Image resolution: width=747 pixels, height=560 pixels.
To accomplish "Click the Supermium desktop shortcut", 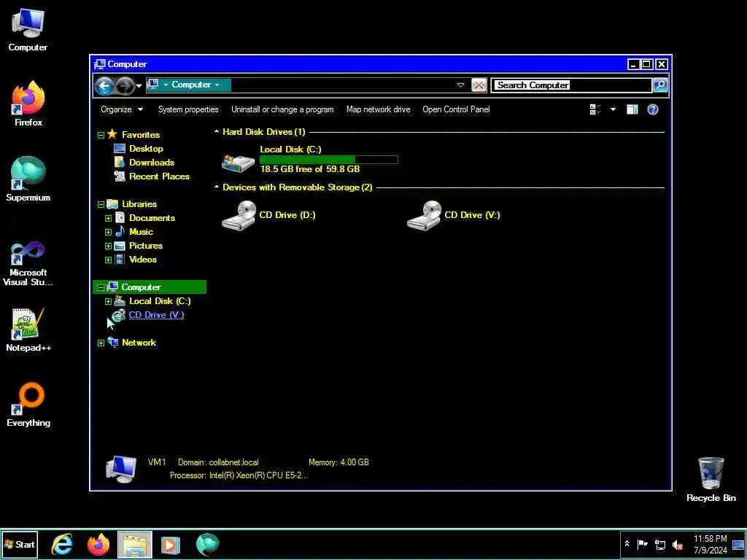I will (28, 179).
